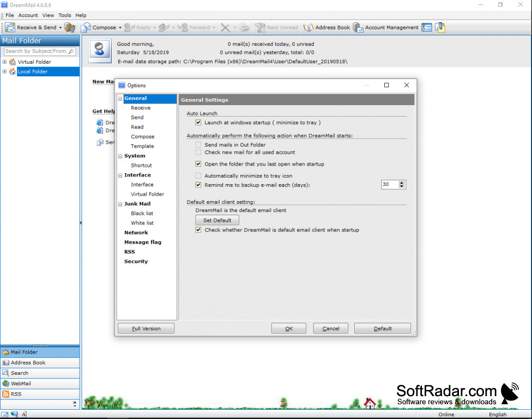Click the Virtual Folder icon in the mail tree
Screen dimensions: 532x419
tap(13, 62)
